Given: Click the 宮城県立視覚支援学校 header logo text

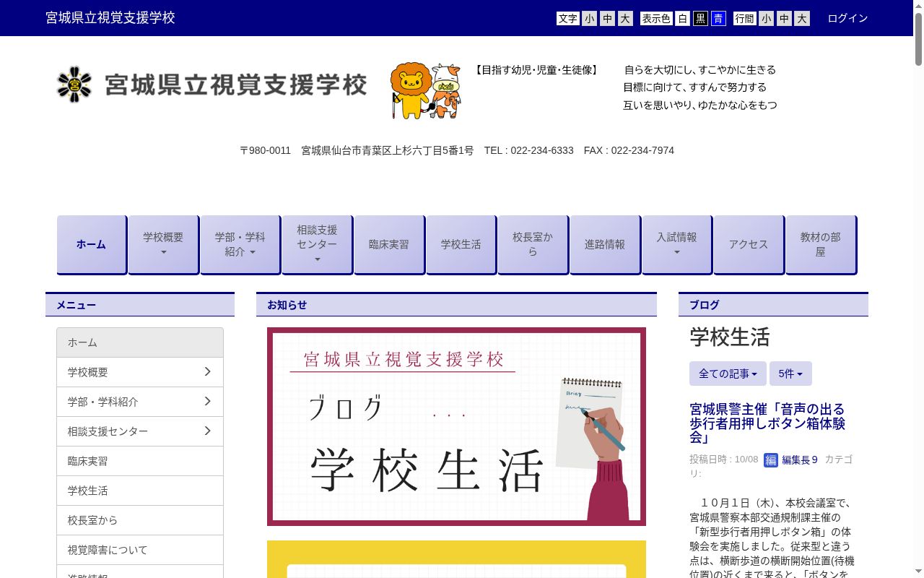Looking at the screenshot, I should click(235, 85).
